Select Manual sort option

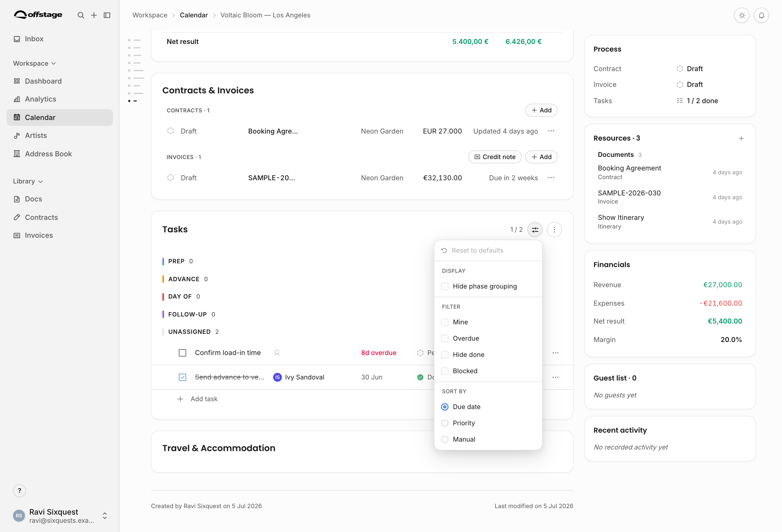[x=444, y=439]
